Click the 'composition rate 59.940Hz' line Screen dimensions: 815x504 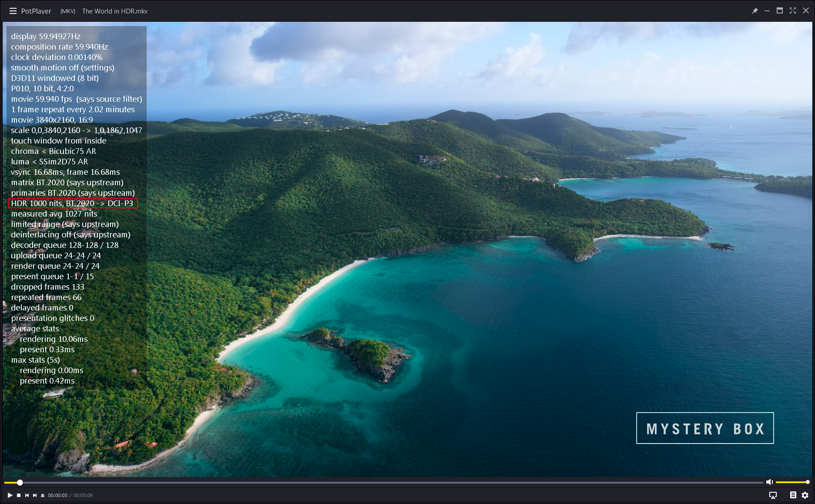pyautogui.click(x=60, y=47)
